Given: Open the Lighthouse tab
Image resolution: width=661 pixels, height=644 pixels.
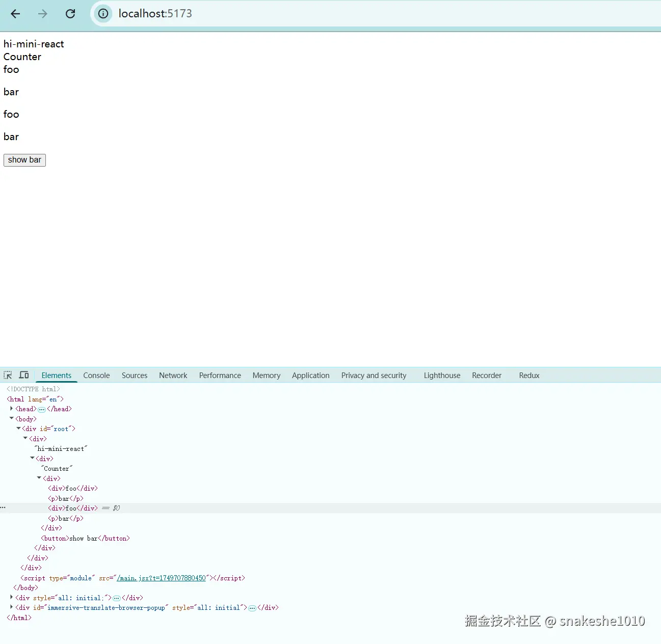Looking at the screenshot, I should click(442, 375).
